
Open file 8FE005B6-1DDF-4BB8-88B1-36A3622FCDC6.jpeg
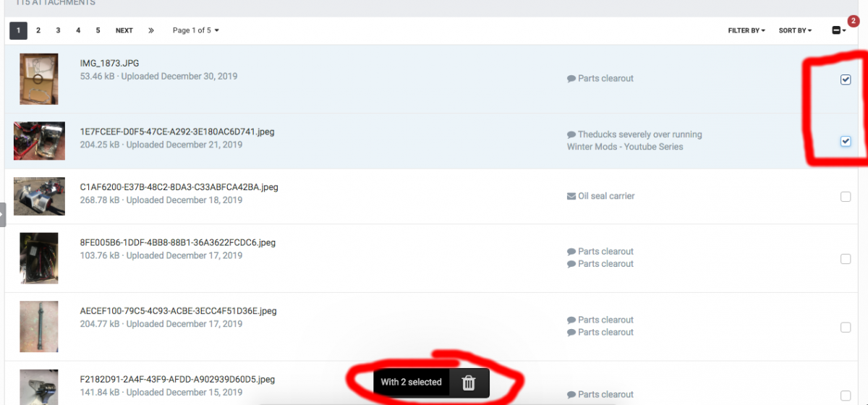tap(178, 242)
